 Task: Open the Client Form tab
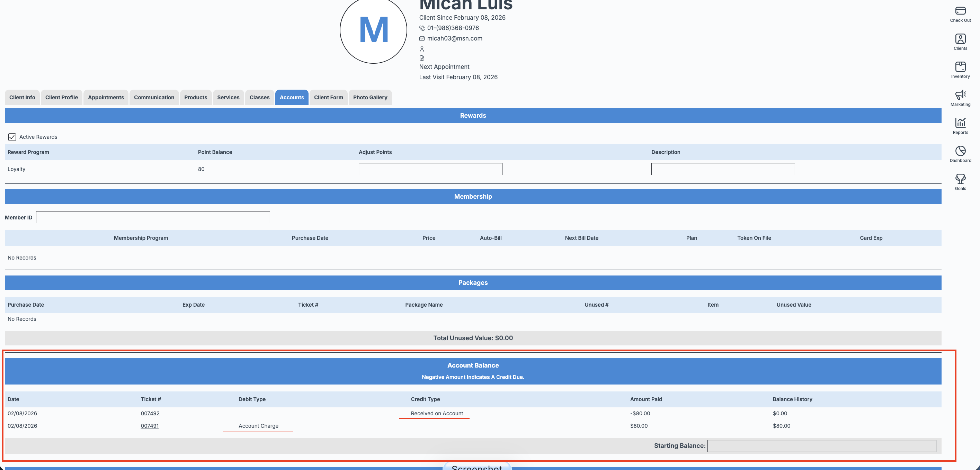pyautogui.click(x=328, y=97)
